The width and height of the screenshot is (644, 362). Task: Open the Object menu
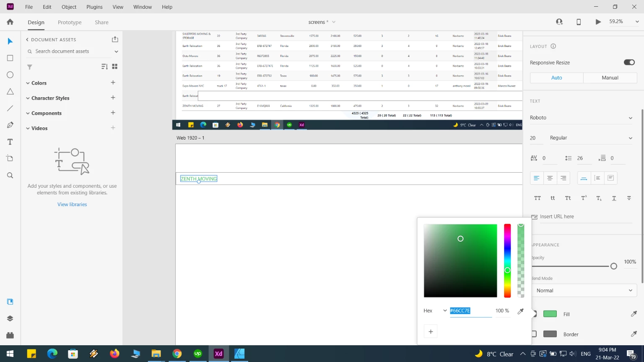click(x=69, y=7)
